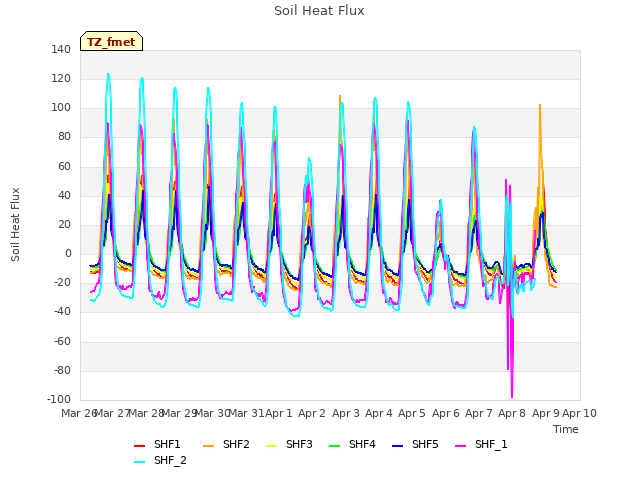Click the -60 y-axis tick label
The height and width of the screenshot is (480, 640).
click(62, 341)
